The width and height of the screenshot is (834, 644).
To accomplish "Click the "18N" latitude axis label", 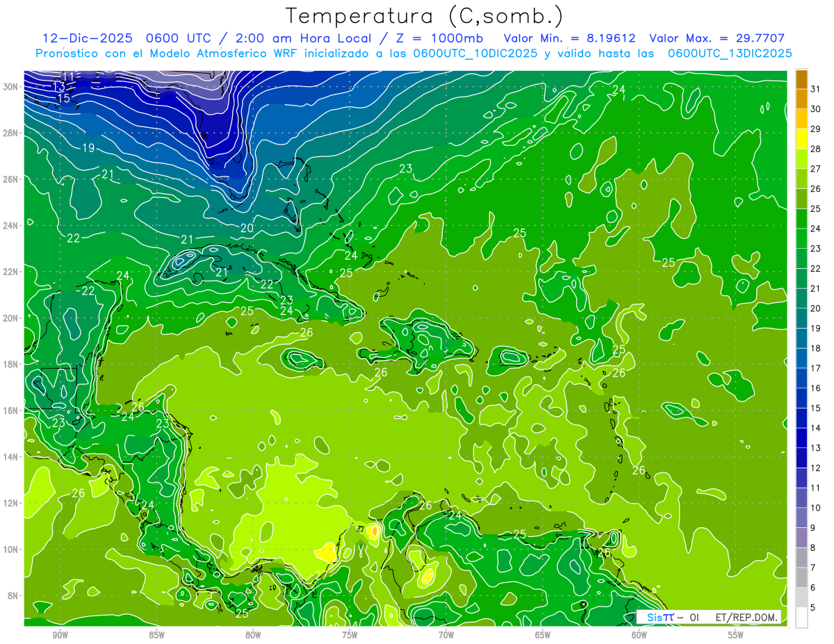I will pos(11,364).
